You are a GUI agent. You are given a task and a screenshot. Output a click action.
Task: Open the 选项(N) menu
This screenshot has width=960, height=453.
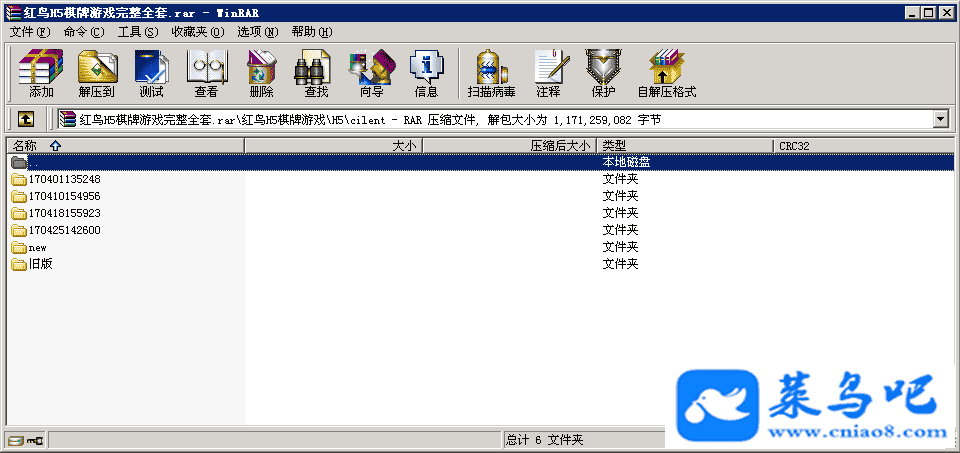pos(258,32)
